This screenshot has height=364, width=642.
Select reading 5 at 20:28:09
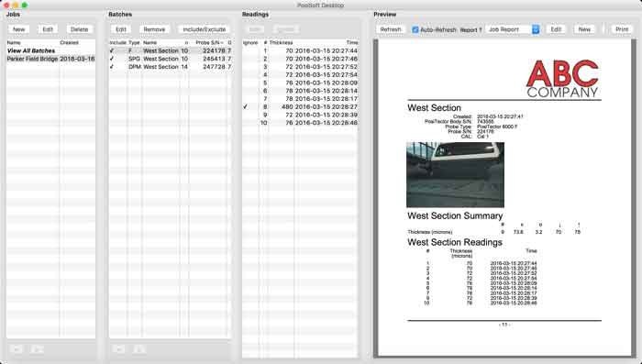coord(300,83)
